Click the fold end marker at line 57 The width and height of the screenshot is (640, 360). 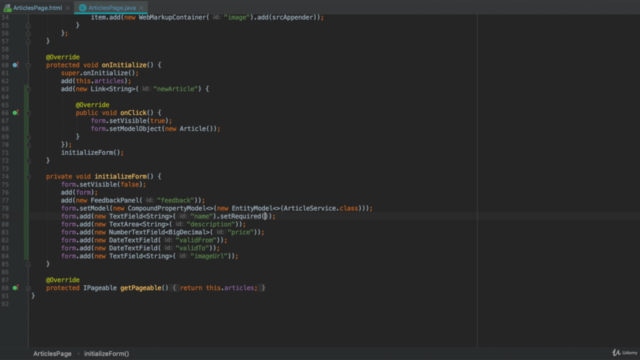[28, 41]
